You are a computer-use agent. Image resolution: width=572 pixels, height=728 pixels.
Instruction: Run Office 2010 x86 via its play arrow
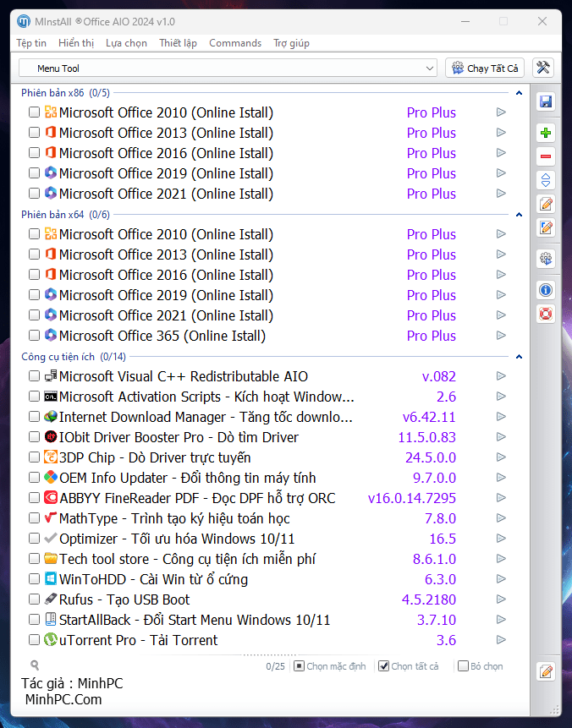click(501, 112)
